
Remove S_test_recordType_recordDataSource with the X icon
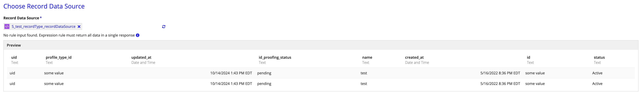[79, 27]
